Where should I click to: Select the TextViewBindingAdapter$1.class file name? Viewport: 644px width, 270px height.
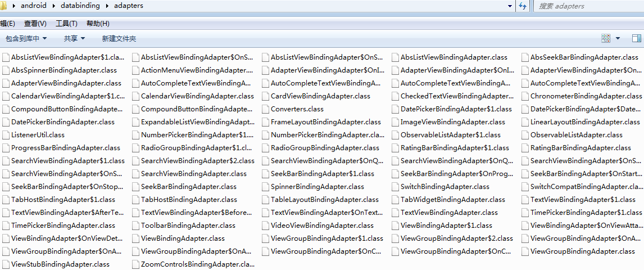click(583, 200)
